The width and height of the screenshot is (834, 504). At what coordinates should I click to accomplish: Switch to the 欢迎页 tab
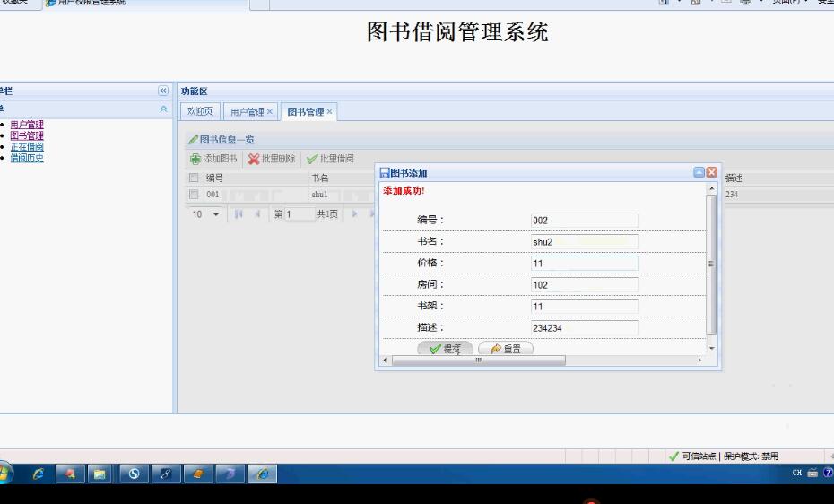[200, 111]
